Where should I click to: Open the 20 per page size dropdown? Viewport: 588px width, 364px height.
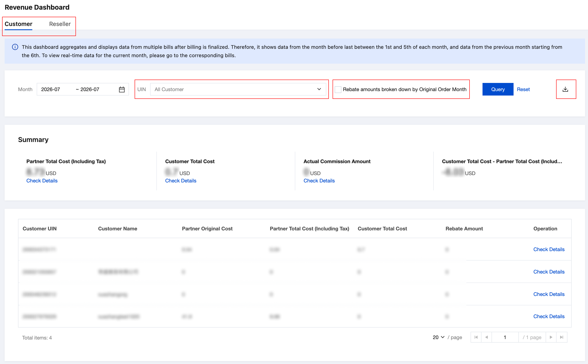pos(438,337)
